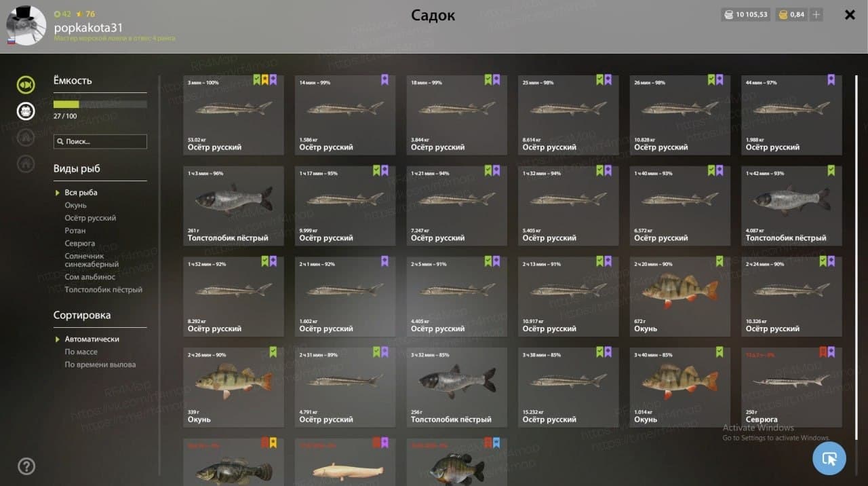Filter the list by Толстолобик пёстрый
This screenshot has width=868, height=486.
tap(103, 290)
